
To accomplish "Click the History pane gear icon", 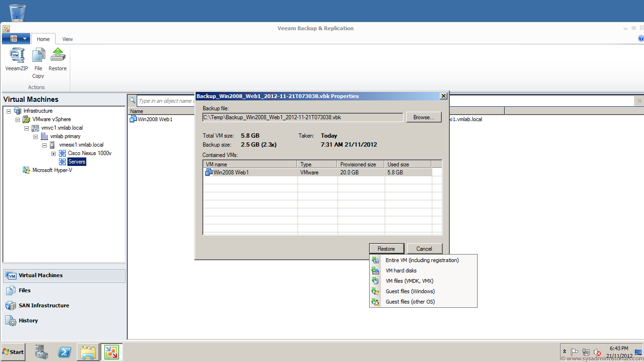I will pos(10,321).
